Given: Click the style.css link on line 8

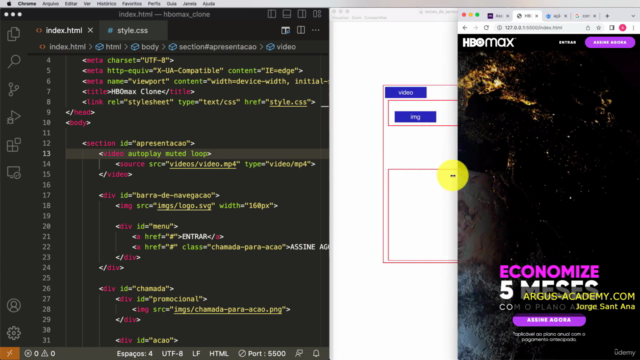Looking at the screenshot, I should tap(288, 102).
